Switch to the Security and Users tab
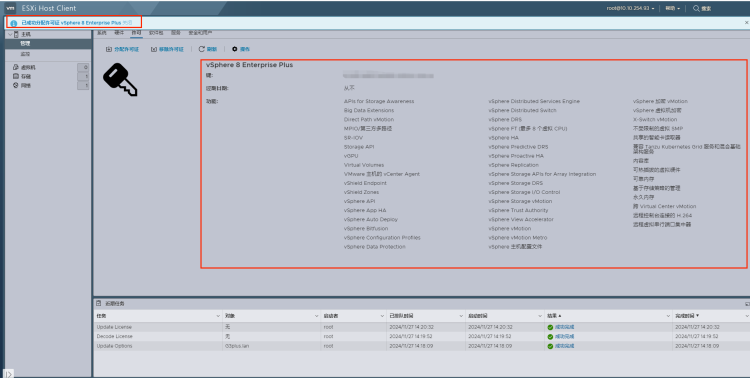 [x=200, y=33]
